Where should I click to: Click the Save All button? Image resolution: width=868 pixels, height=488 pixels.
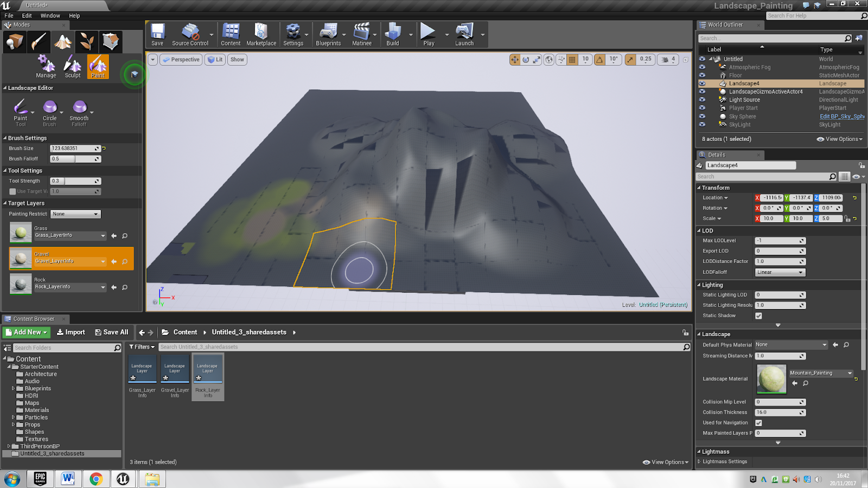tap(112, 332)
